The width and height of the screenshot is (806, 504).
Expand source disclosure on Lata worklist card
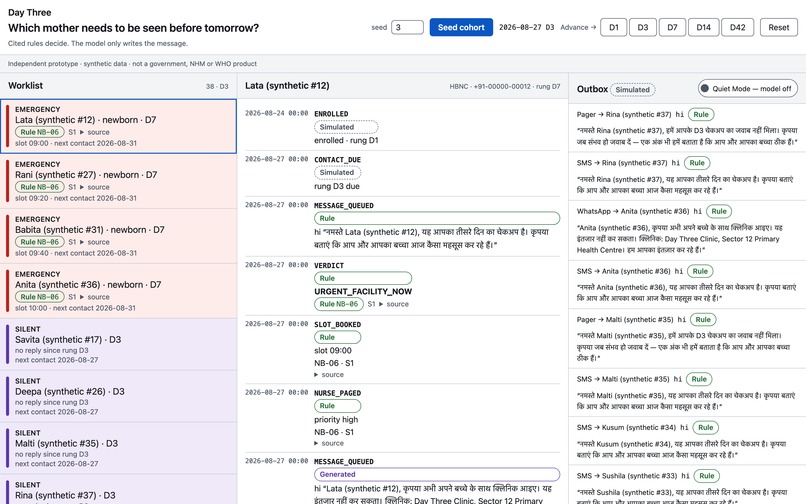pyautogui.click(x=94, y=132)
